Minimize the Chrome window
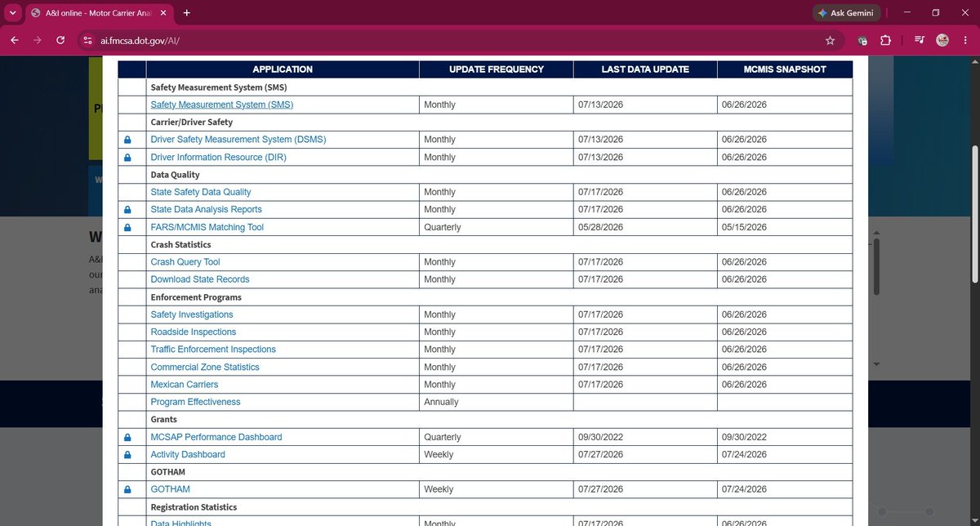This screenshot has width=980, height=526. click(907, 13)
